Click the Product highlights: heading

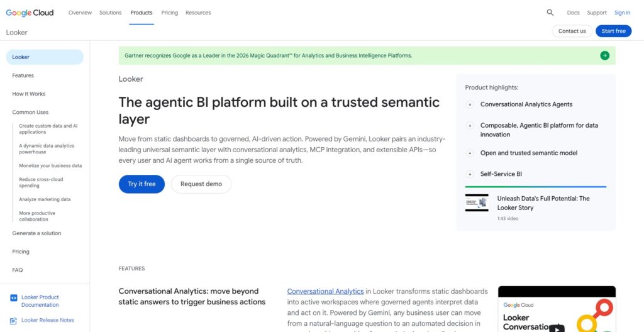coord(492,87)
